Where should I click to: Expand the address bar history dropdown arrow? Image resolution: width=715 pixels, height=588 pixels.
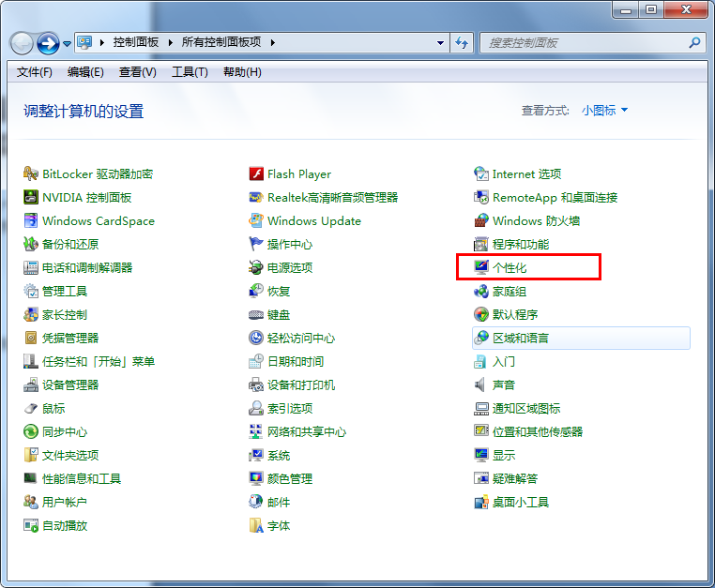440,43
